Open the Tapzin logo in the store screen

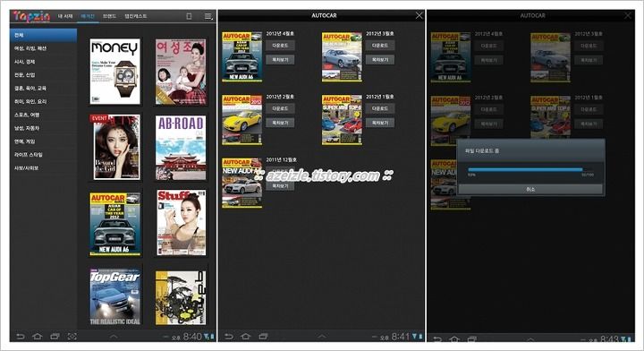click(31, 16)
